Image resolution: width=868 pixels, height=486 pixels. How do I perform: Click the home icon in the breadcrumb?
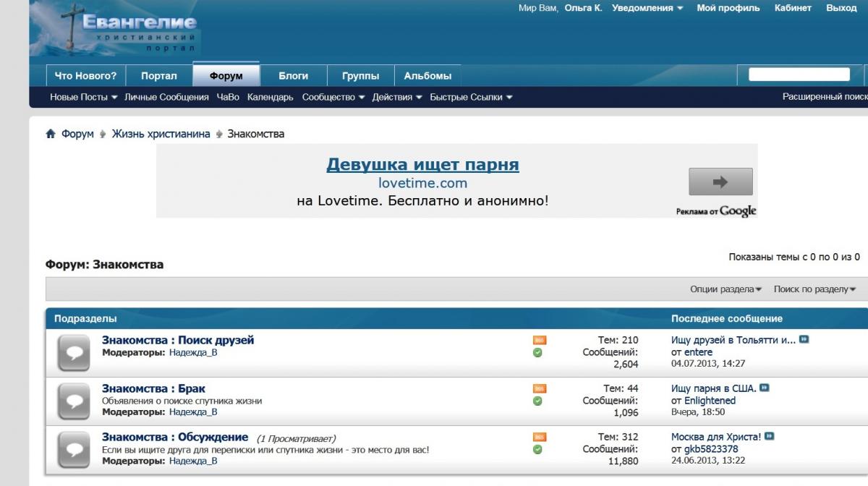[51, 134]
